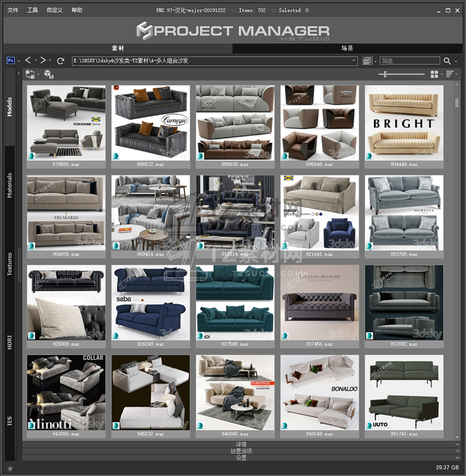Open the 工具 menu
The height and width of the screenshot is (476, 466).
(x=32, y=10)
